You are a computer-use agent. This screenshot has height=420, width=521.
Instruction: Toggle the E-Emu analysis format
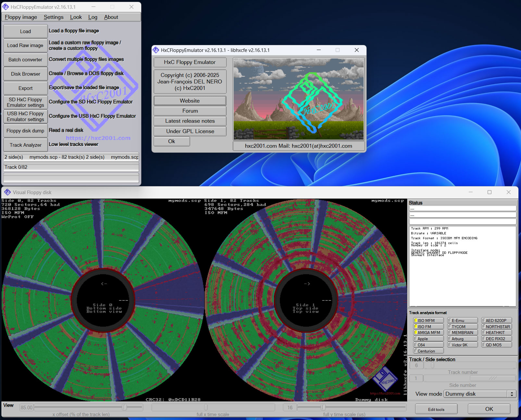click(x=463, y=320)
